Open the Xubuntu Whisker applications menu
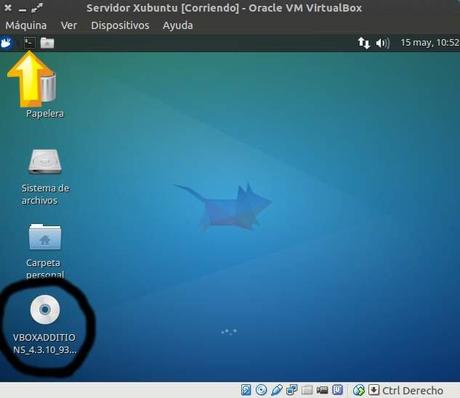Image resolution: width=460 pixels, height=398 pixels. click(6, 43)
